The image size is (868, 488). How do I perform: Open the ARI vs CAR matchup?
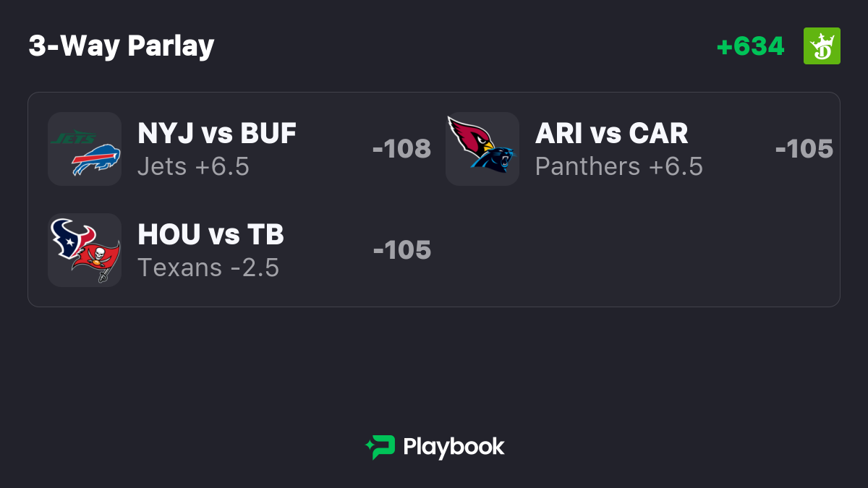tap(612, 134)
